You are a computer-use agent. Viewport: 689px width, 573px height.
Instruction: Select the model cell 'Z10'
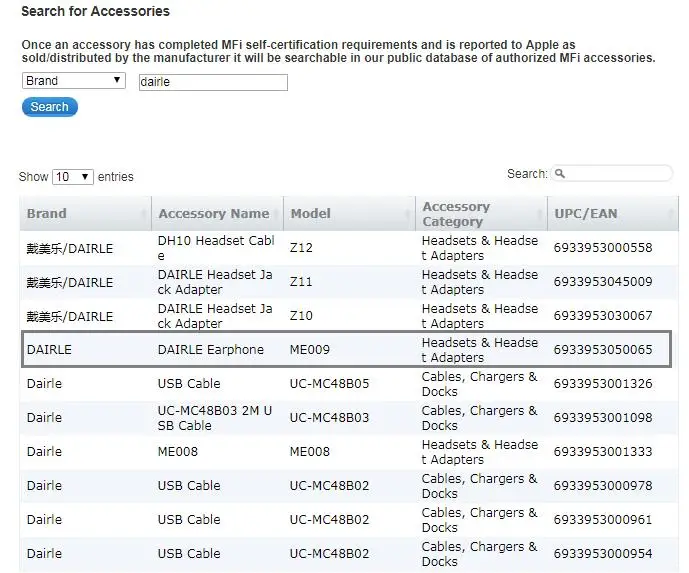301,316
